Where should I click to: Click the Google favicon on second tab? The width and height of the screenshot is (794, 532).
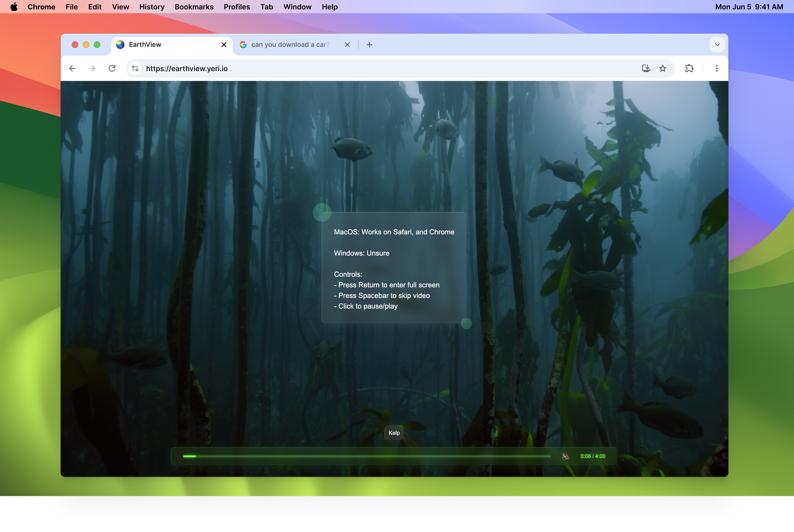point(243,45)
